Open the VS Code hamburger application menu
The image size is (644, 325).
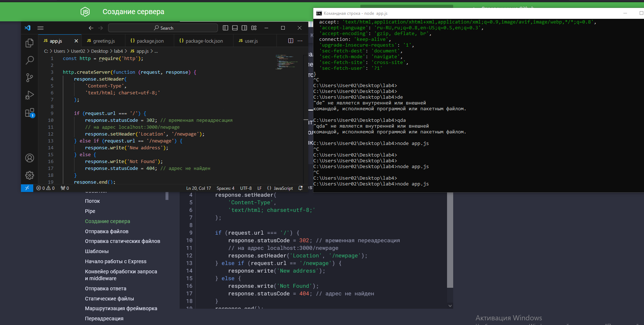tap(40, 28)
